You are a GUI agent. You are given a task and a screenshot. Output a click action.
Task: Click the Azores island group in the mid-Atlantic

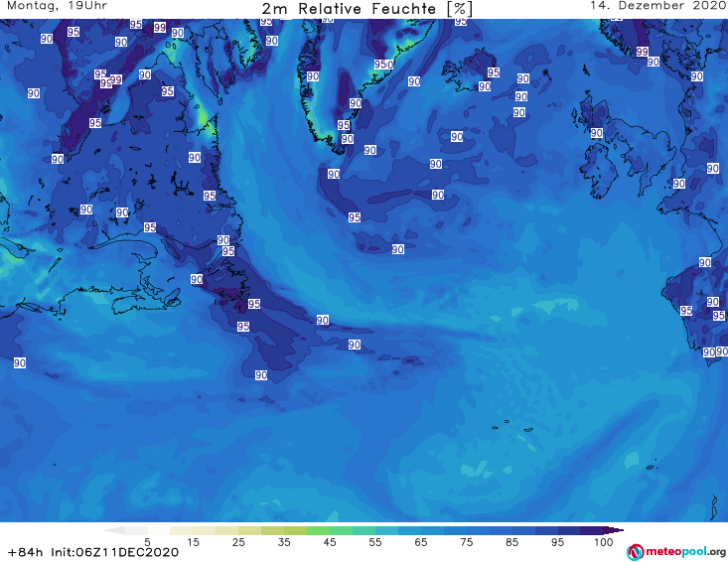point(513,426)
